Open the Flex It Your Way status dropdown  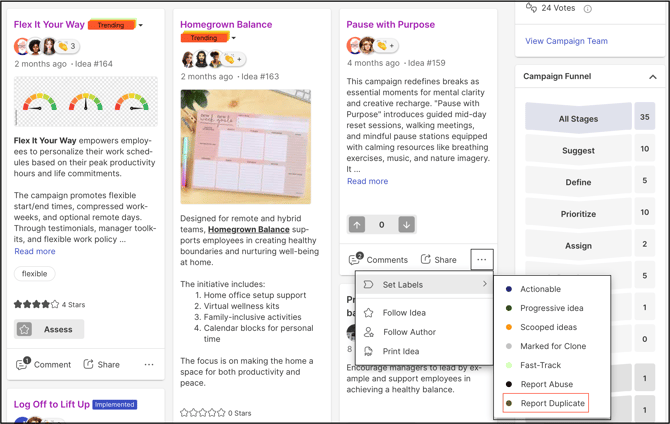tap(141, 25)
